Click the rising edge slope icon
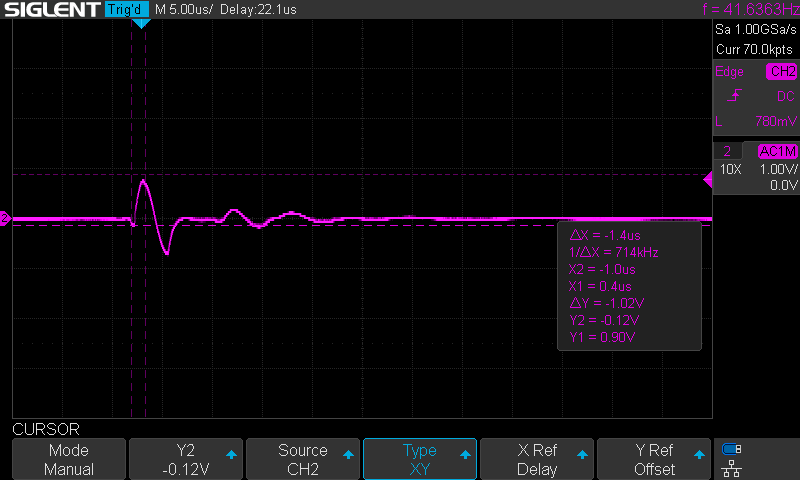This screenshot has width=800, height=480. [734, 95]
